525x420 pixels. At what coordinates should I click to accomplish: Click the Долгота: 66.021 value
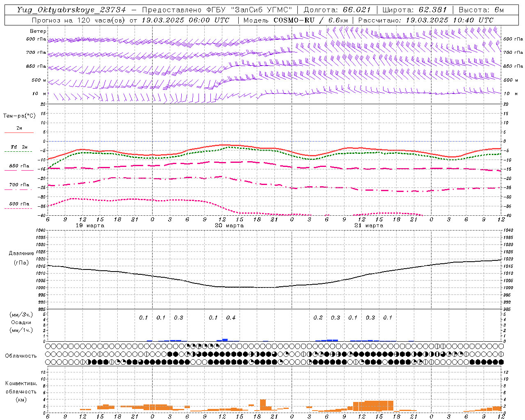click(337, 10)
